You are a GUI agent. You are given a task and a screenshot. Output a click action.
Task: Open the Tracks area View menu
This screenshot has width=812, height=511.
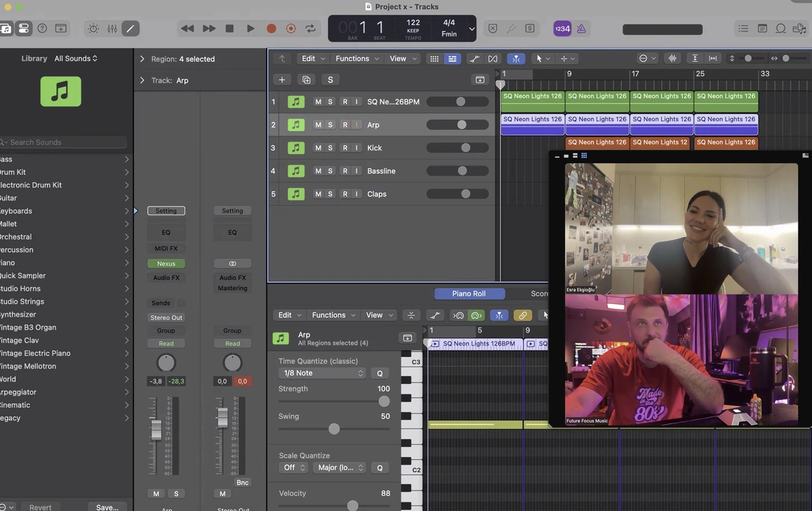pos(402,59)
